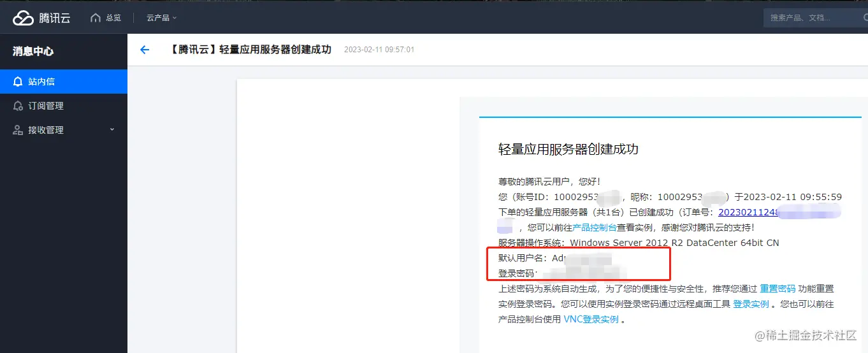
Task: Click the bell icon beside 站内信
Action: 18,82
